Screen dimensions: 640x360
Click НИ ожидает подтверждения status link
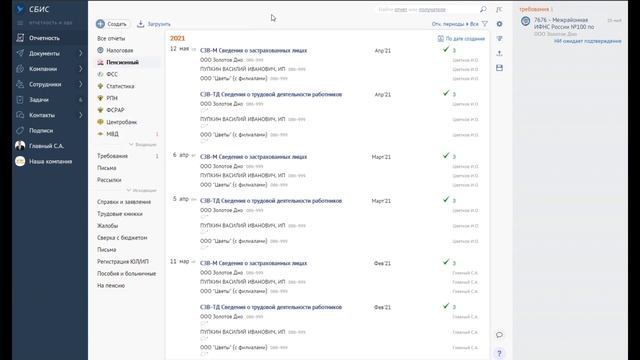pyautogui.click(x=587, y=41)
